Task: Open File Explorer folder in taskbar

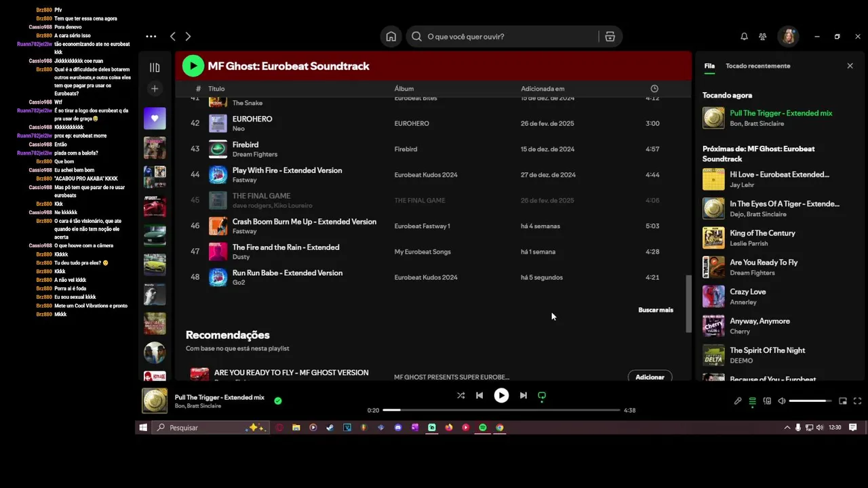Action: tap(296, 428)
